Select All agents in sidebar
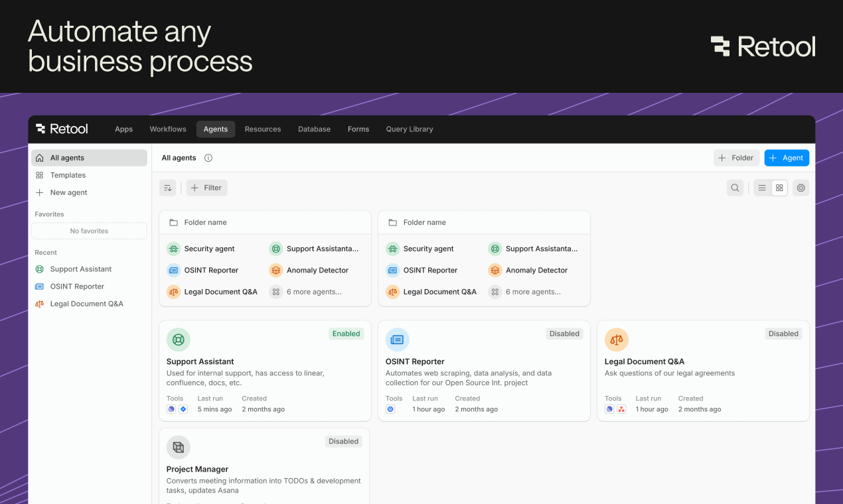Image resolution: width=843 pixels, height=504 pixels. (89, 158)
